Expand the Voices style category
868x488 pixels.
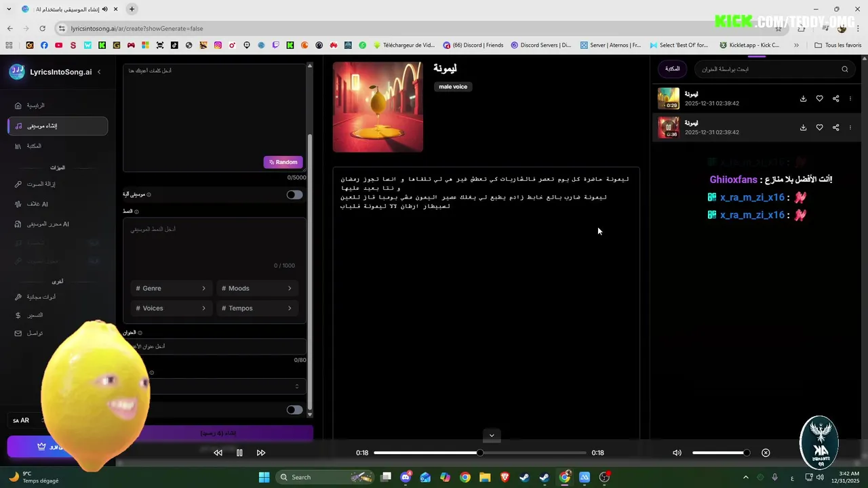tap(171, 308)
